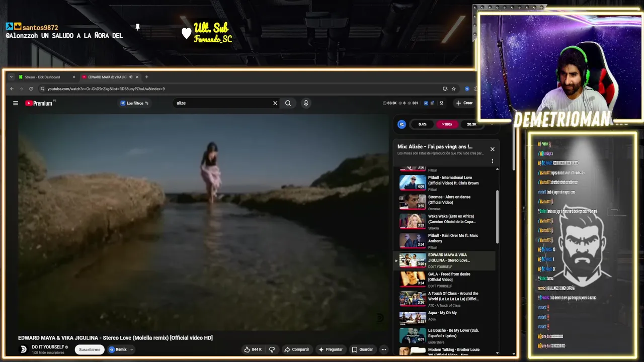Click the Crear create button
This screenshot has width=644, height=362.
tap(464, 103)
